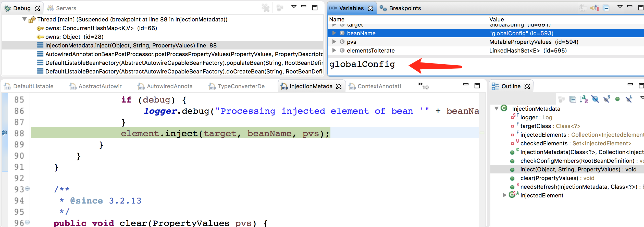Close the InjectionMetada editor tab
Viewport: 644px width, 227px height.
(x=339, y=86)
